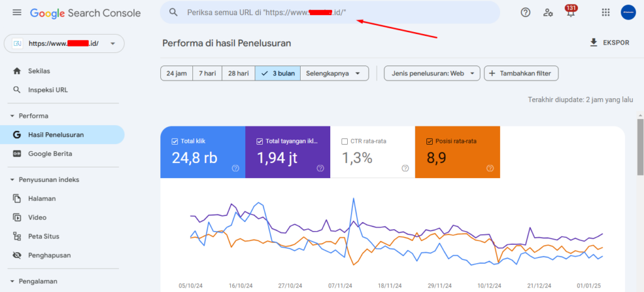Click the download icon beside EKSPOR

tap(594, 43)
